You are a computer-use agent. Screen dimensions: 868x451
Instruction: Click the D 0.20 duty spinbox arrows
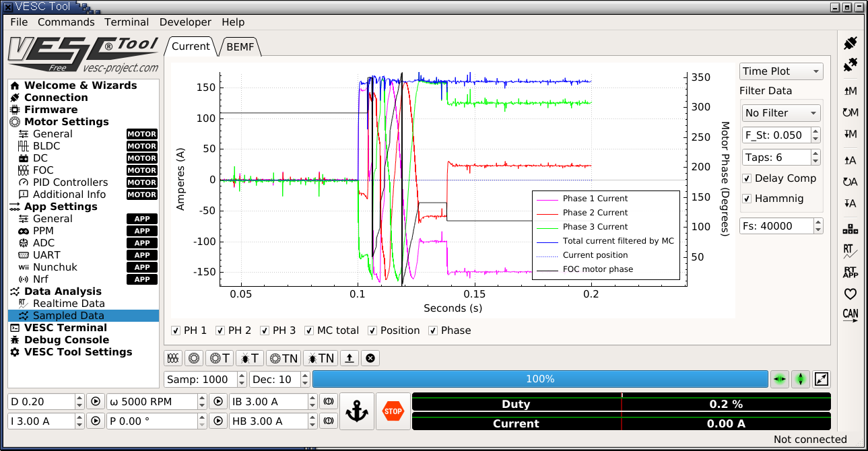coord(80,402)
